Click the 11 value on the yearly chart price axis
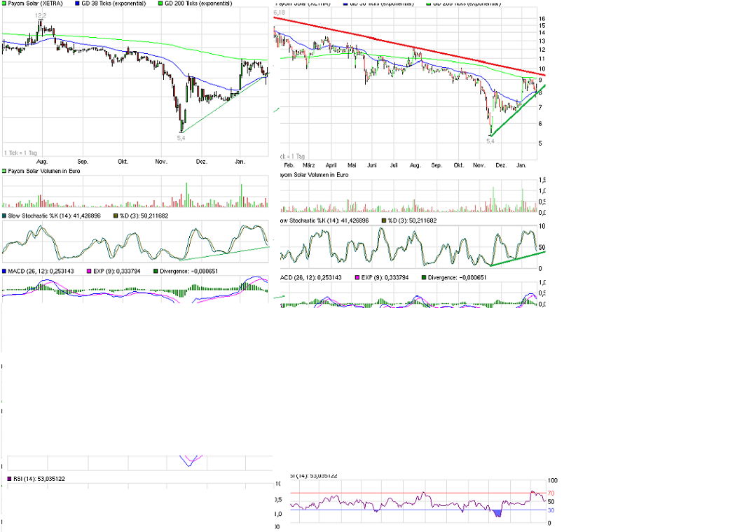Viewport: 756px width, 532px height. pyautogui.click(x=542, y=59)
